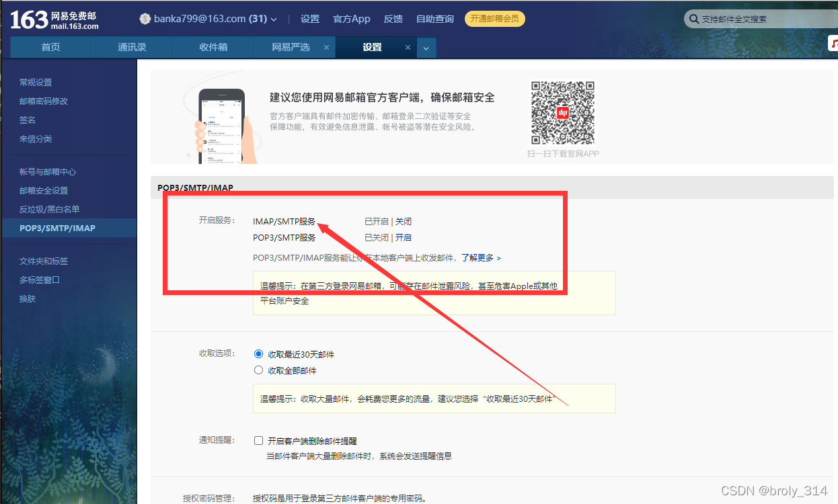Viewport: 838px width, 504px height.
Task: Switch to the 首页 tab
Action: [x=50, y=47]
